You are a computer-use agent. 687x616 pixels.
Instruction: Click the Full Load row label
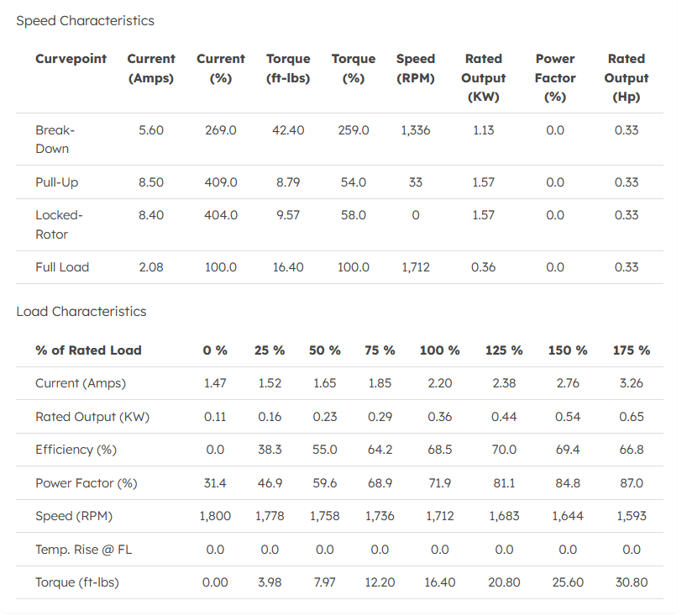tap(62, 267)
